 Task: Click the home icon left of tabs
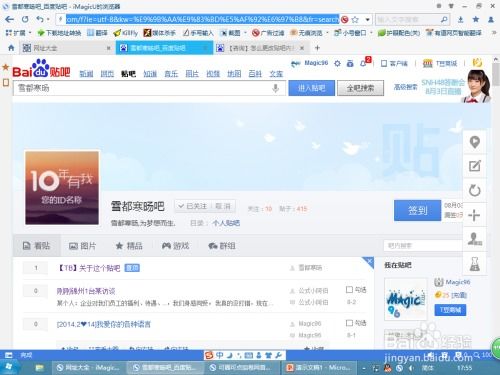click(x=11, y=48)
